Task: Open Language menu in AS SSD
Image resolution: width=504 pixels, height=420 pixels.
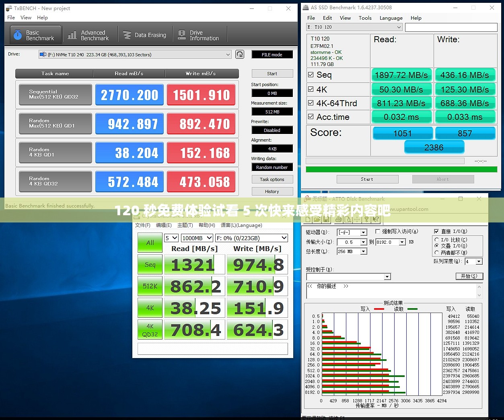Action: point(391,18)
